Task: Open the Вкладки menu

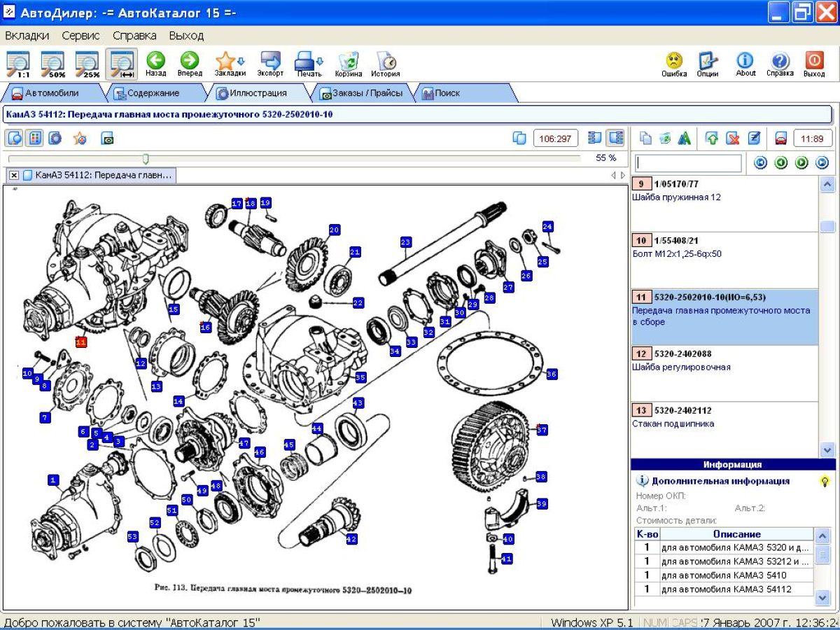Action: tap(27, 35)
